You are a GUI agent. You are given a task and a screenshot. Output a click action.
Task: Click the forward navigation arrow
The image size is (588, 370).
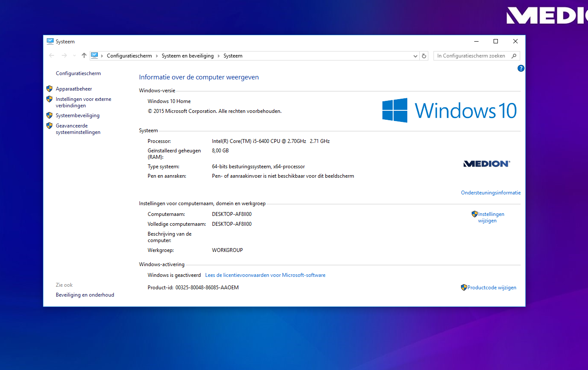click(64, 56)
